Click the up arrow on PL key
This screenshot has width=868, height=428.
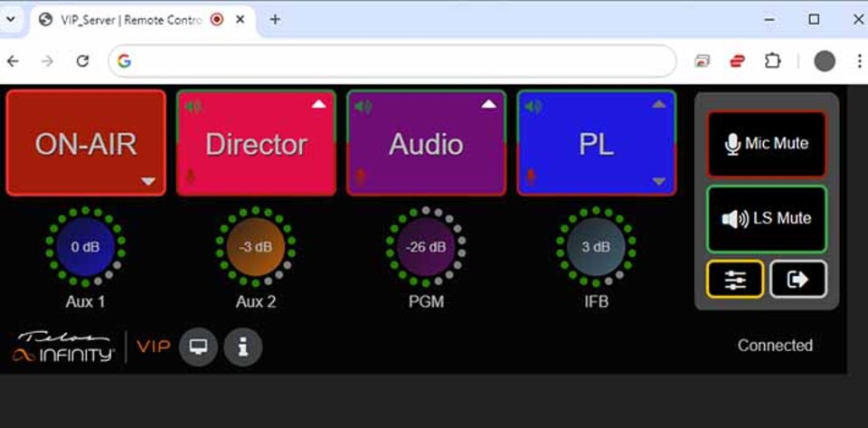tap(659, 104)
